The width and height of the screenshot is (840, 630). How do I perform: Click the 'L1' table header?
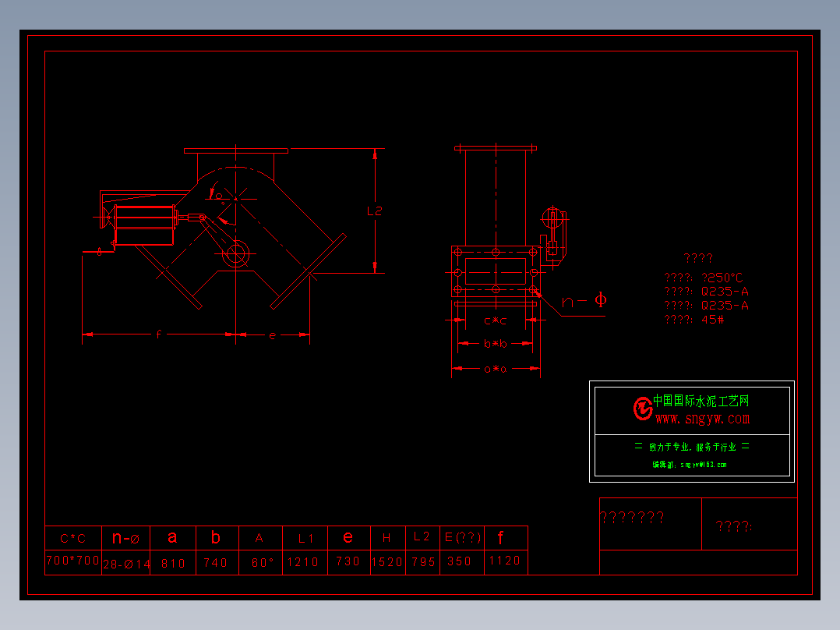pos(305,538)
